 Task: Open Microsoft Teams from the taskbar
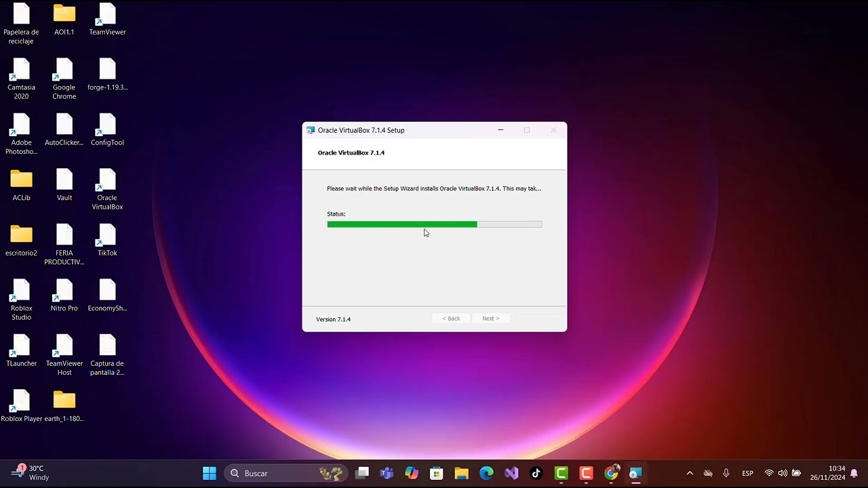tap(387, 473)
